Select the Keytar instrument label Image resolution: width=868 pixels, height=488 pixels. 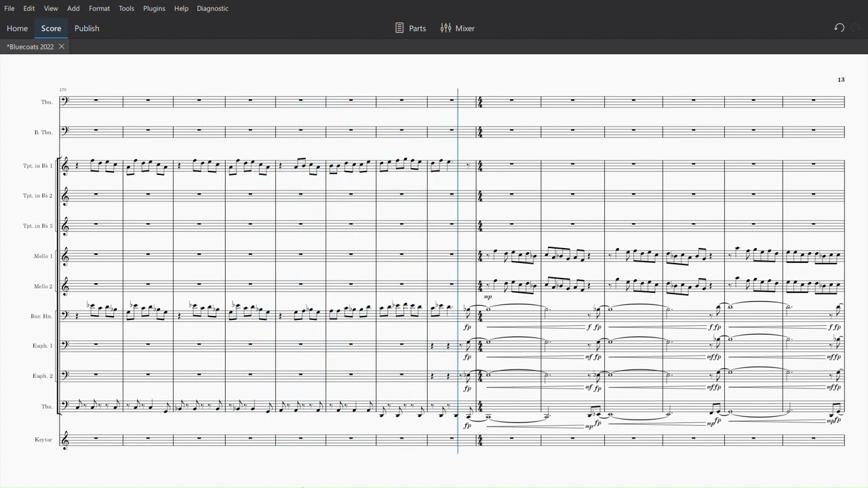[43, 440]
